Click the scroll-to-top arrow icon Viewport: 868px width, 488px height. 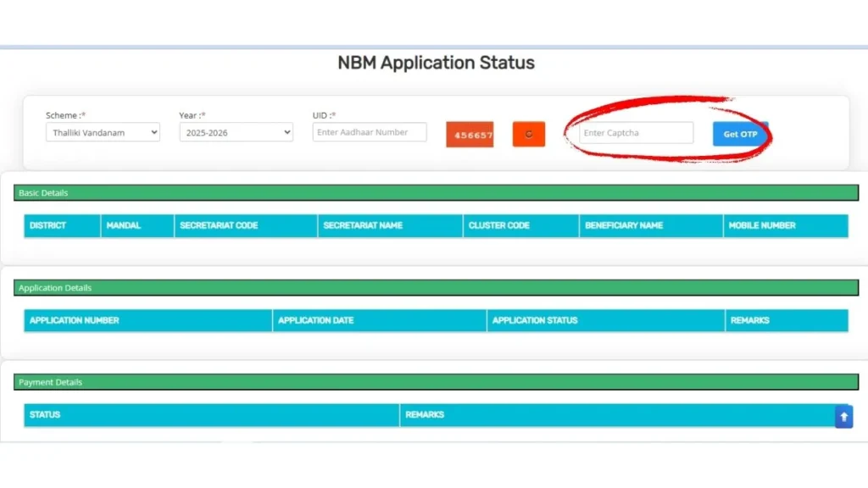coord(843,417)
